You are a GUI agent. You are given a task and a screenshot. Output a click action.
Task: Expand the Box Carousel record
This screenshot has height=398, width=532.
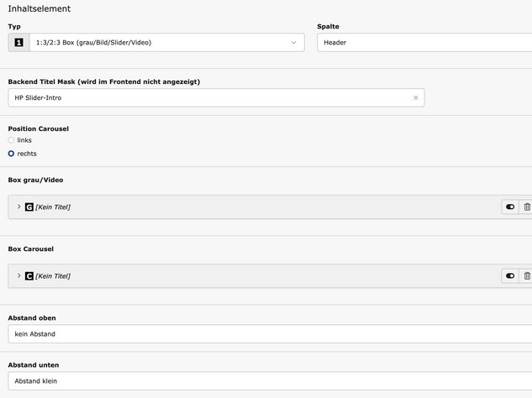tap(19, 275)
